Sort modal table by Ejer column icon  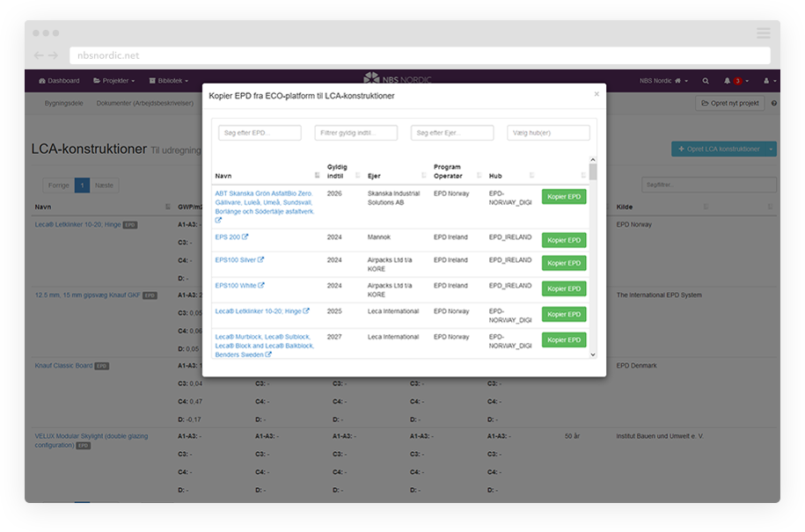423,176
